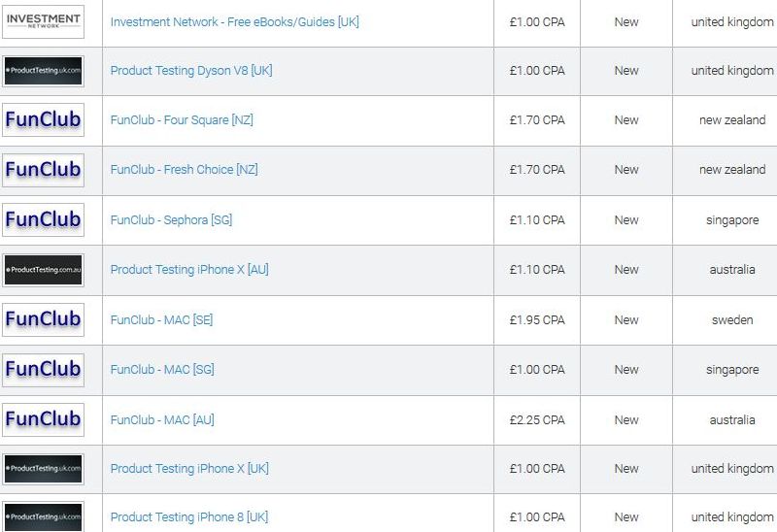Open FunClub - Sephora [SG] offer
The width and height of the screenshot is (777, 532).
tap(171, 220)
